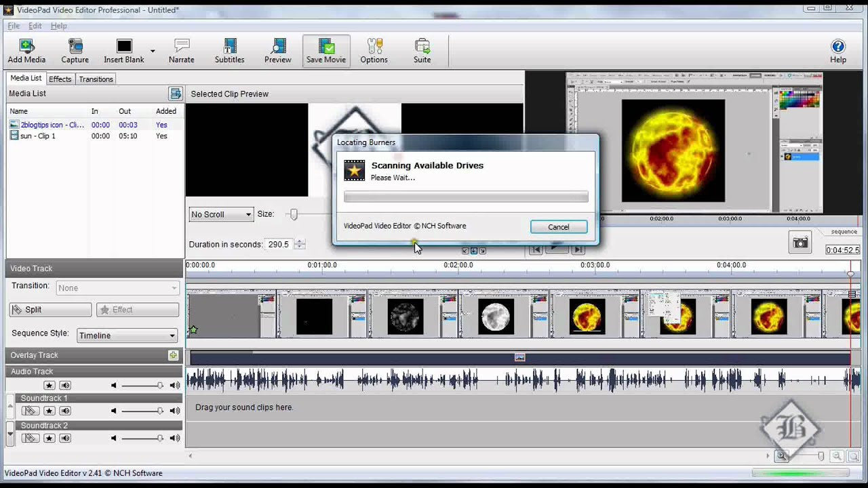
Task: Open Help from the toolbar
Action: coord(838,51)
